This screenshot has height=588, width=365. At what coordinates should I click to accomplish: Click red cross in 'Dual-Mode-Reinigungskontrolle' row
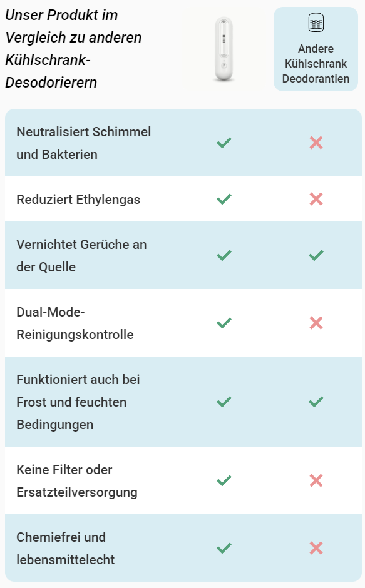pyautogui.click(x=316, y=323)
